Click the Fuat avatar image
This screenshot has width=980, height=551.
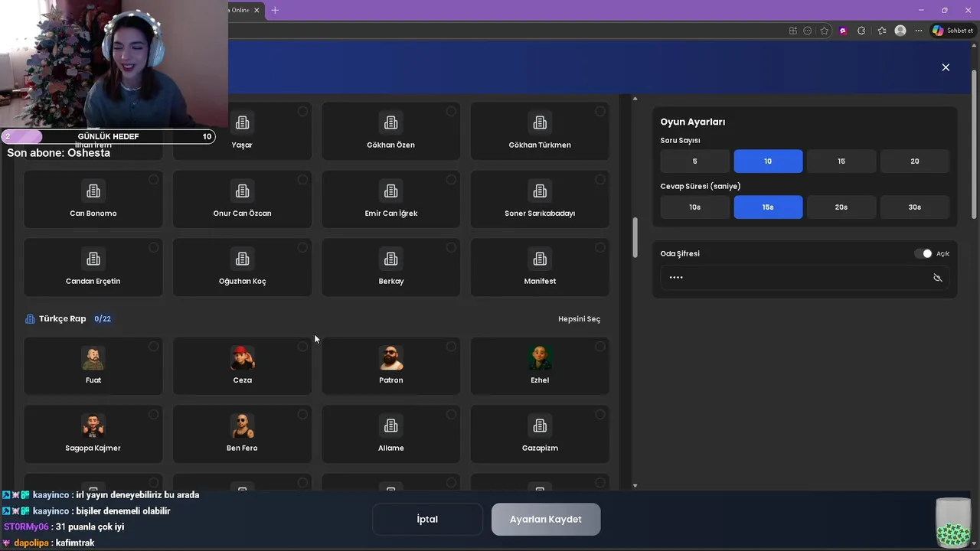(x=93, y=357)
